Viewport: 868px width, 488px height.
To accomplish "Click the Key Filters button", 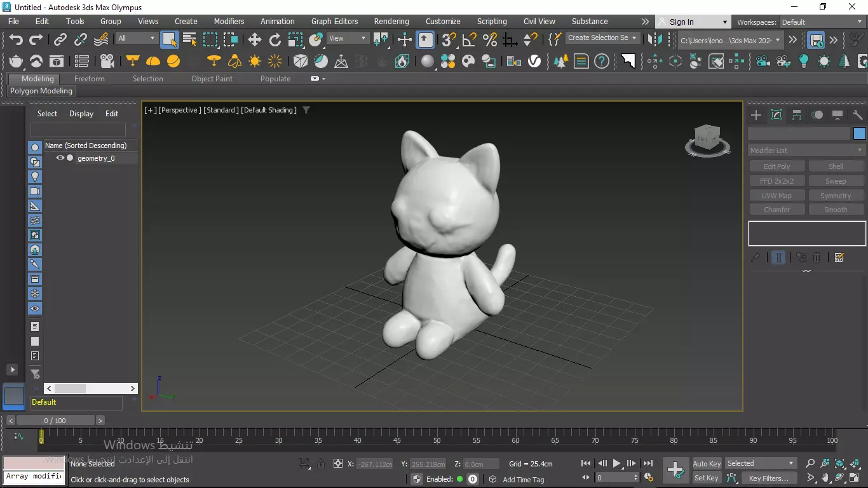I will click(x=768, y=478).
